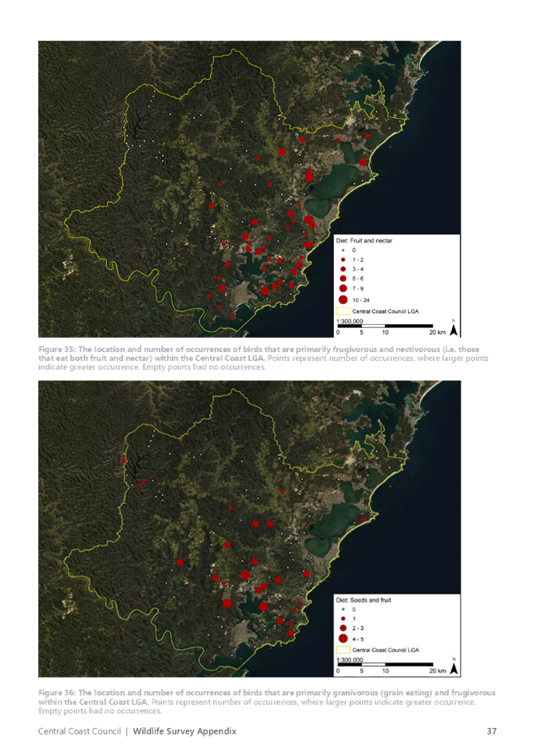
Task: Click the '5 - 6' legend label
Action: 358,279
